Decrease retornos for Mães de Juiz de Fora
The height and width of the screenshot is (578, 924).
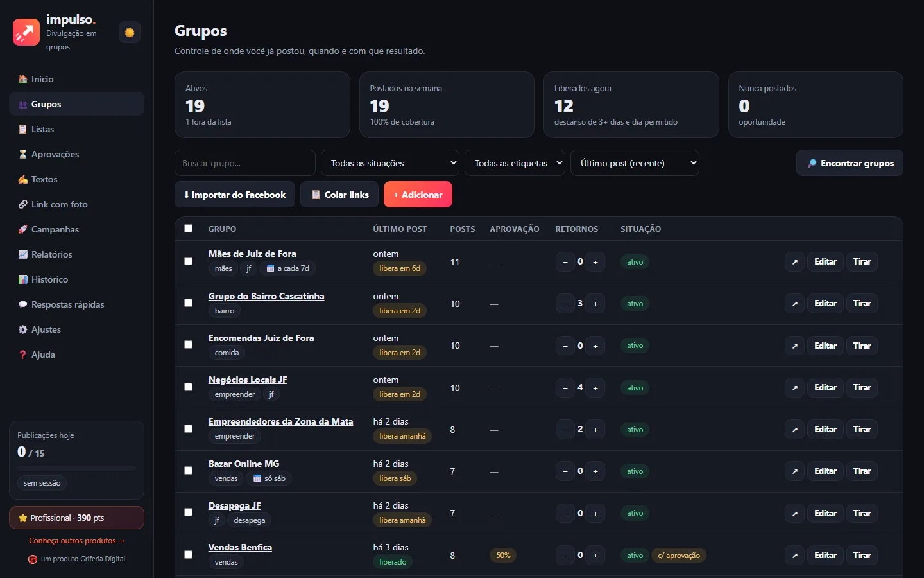click(565, 262)
